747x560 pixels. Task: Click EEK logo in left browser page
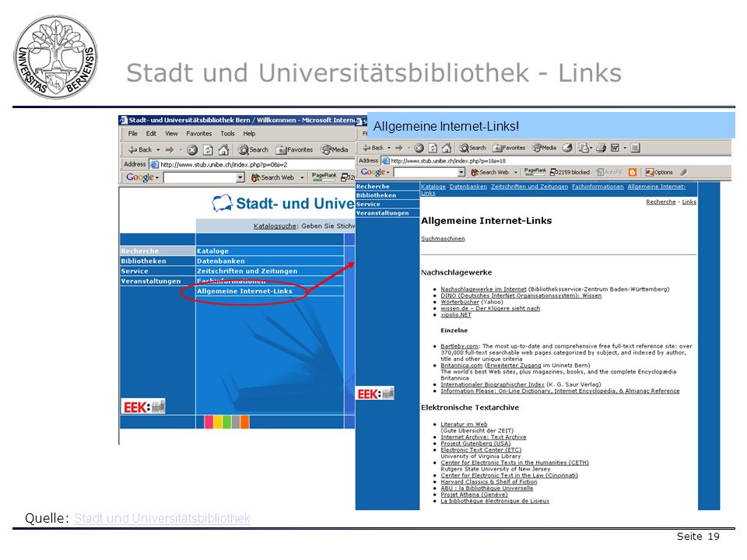(143, 407)
